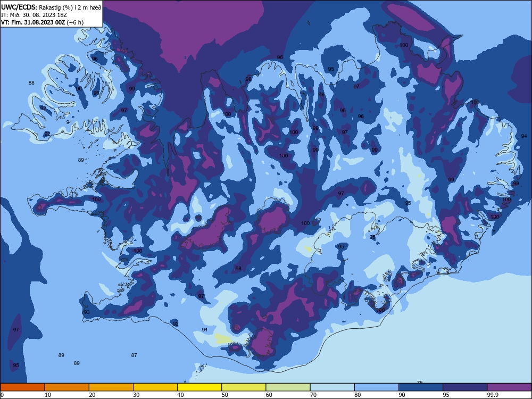Click the '94' humidity value on the map

point(524,136)
